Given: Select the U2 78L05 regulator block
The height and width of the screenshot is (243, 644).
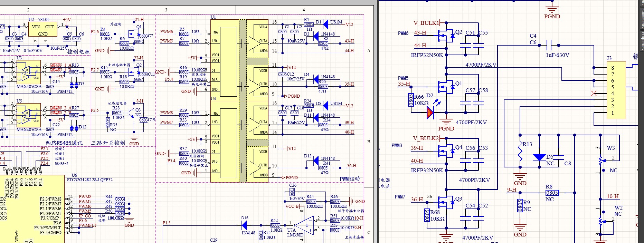Looking at the screenshot, I should pos(43,30).
